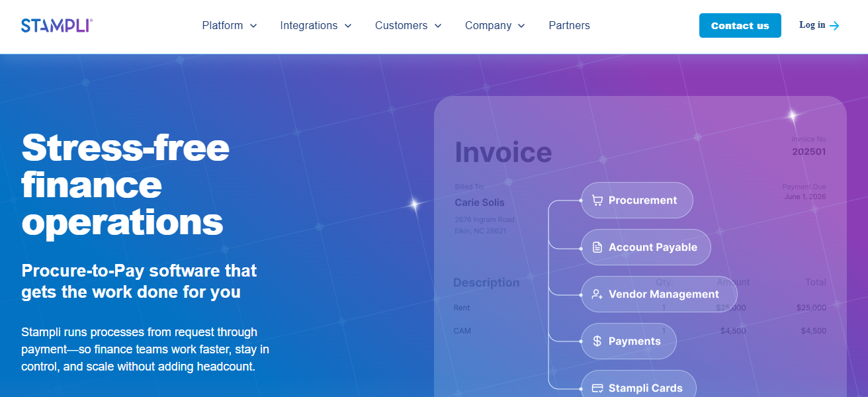The image size is (868, 397).
Task: Click the Payments dollar sign icon
Action: [597, 341]
